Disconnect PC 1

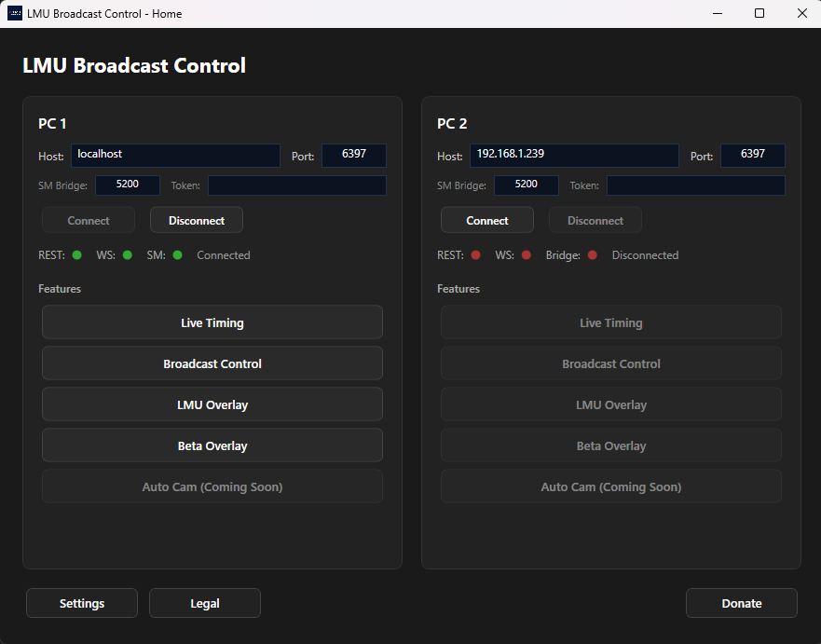pyautogui.click(x=197, y=220)
